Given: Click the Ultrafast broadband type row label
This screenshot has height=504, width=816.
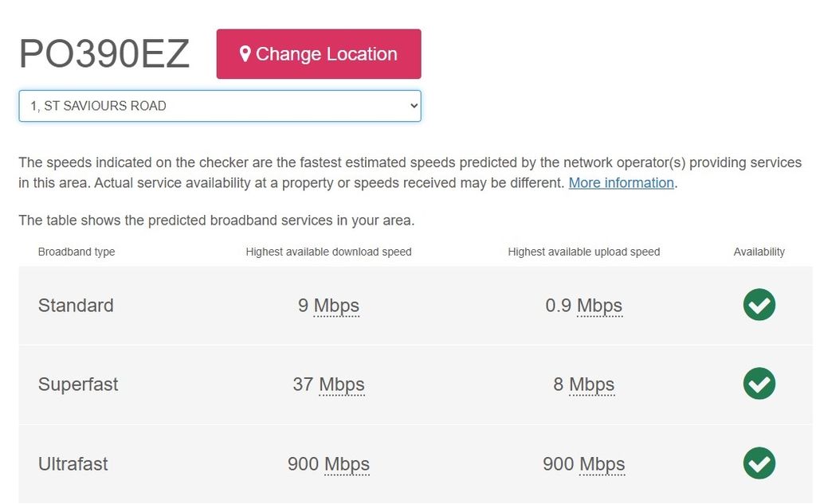Looking at the screenshot, I should [73, 464].
